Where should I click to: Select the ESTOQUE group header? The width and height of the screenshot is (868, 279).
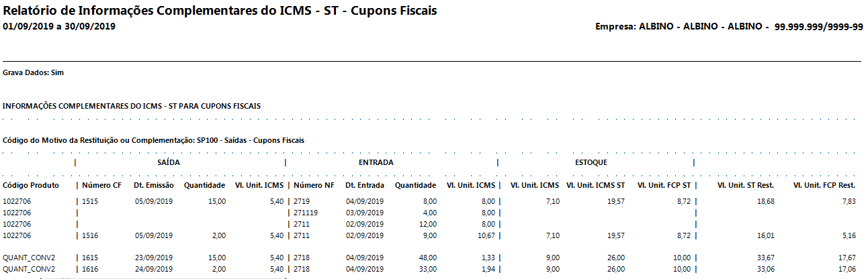pos(591,162)
